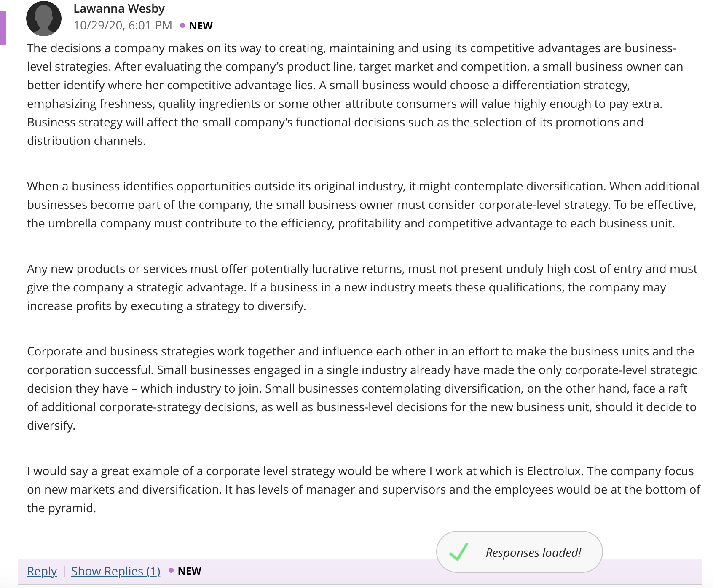This screenshot has height=588, width=713.
Task: Dismiss the Responses loaded! notification
Action: pos(519,552)
